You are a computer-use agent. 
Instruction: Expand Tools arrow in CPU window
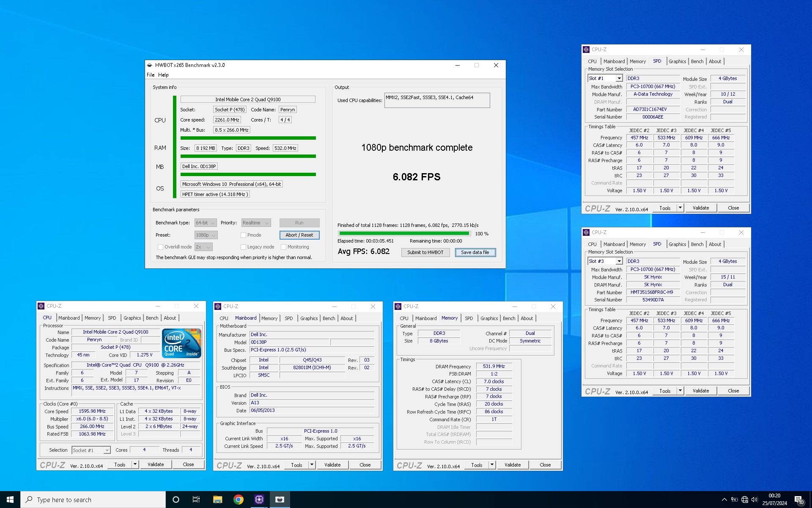tap(135, 464)
